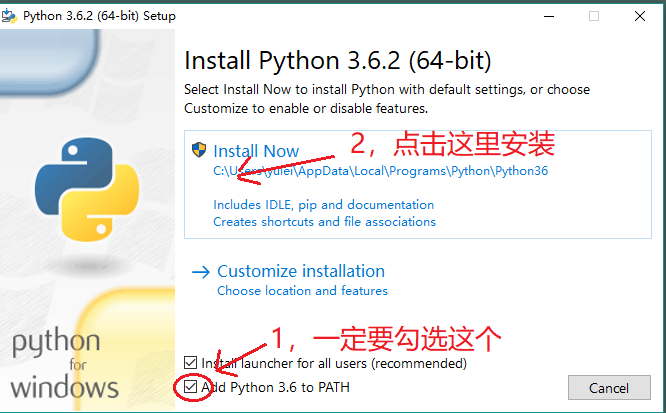
Task: Open Customize installation option
Action: point(300,271)
